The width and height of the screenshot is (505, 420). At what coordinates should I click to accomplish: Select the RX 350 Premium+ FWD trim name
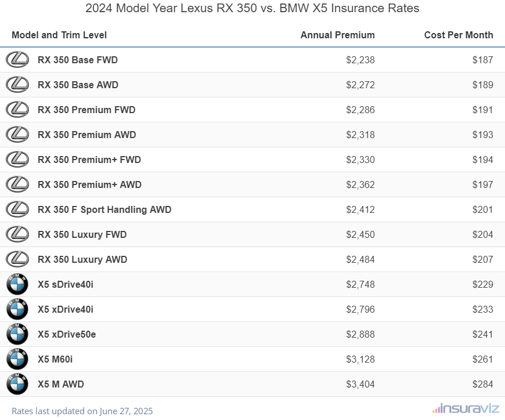tap(89, 160)
